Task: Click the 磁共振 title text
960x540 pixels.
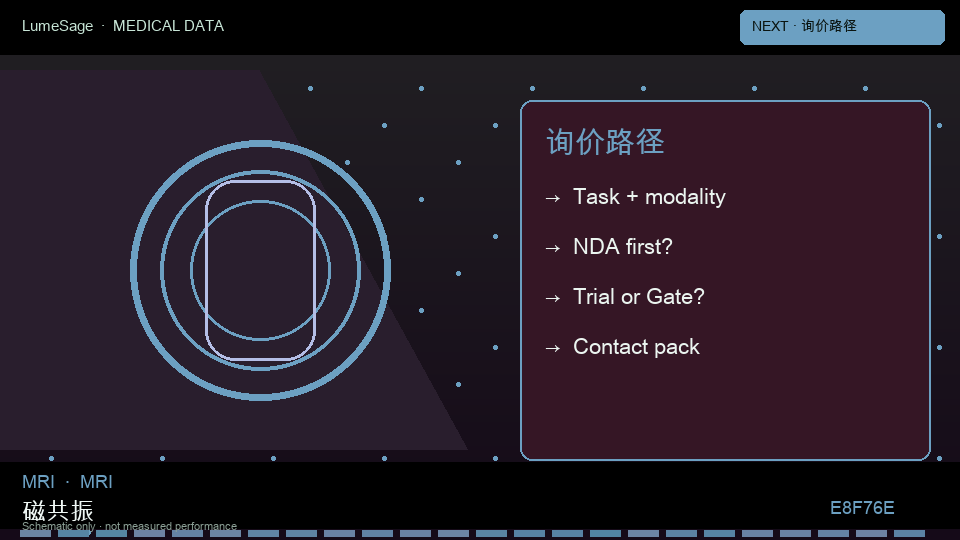Action: coord(58,510)
